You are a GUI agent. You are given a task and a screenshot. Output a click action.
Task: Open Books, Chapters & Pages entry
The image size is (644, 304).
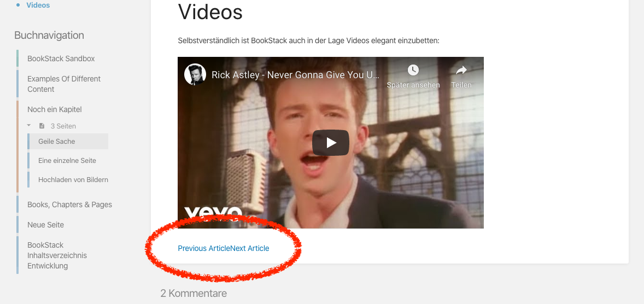point(69,204)
